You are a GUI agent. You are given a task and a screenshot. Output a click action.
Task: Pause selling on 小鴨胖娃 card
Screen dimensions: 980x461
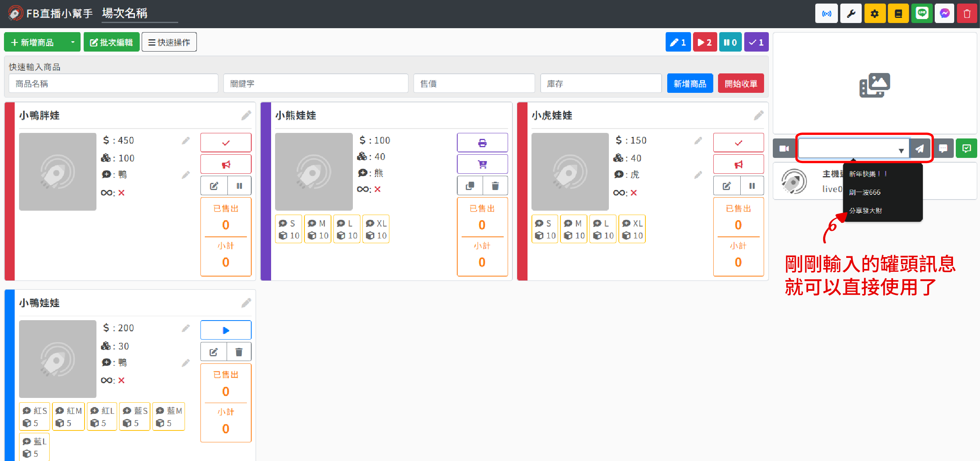pos(239,186)
